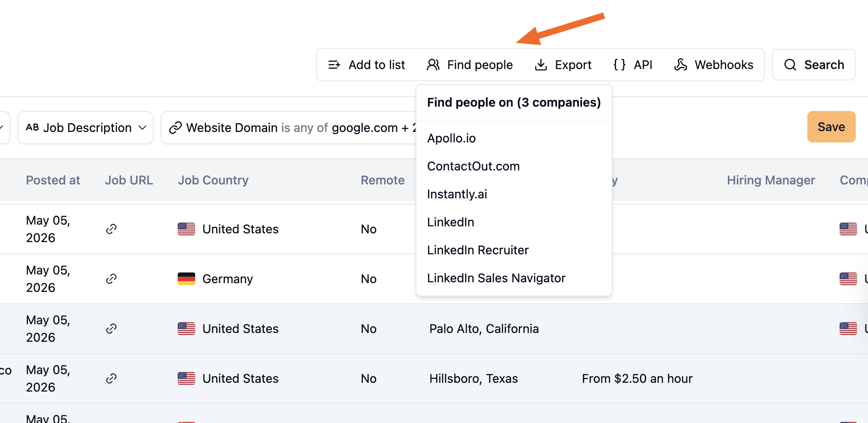Choose ContactOut.com in the menu
Viewport: 868px width, 423px height.
[x=473, y=166]
